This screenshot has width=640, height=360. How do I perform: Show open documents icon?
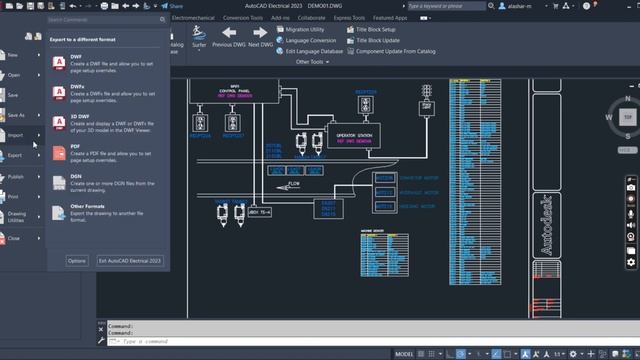point(38,37)
